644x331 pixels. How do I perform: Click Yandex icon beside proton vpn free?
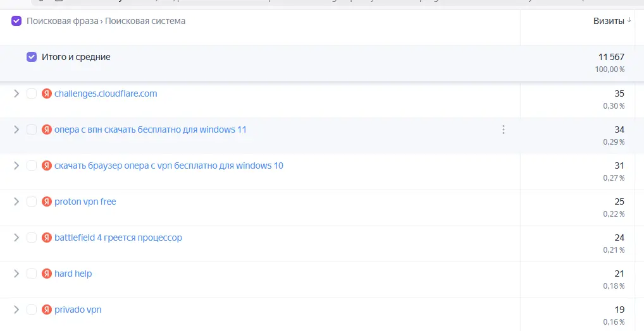pyautogui.click(x=47, y=202)
